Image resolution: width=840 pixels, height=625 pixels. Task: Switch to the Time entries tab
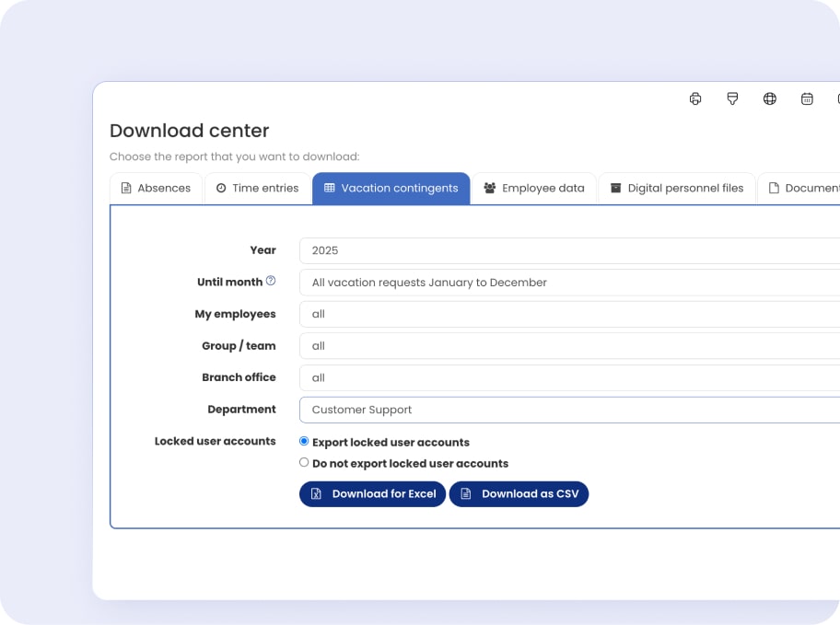coord(257,188)
